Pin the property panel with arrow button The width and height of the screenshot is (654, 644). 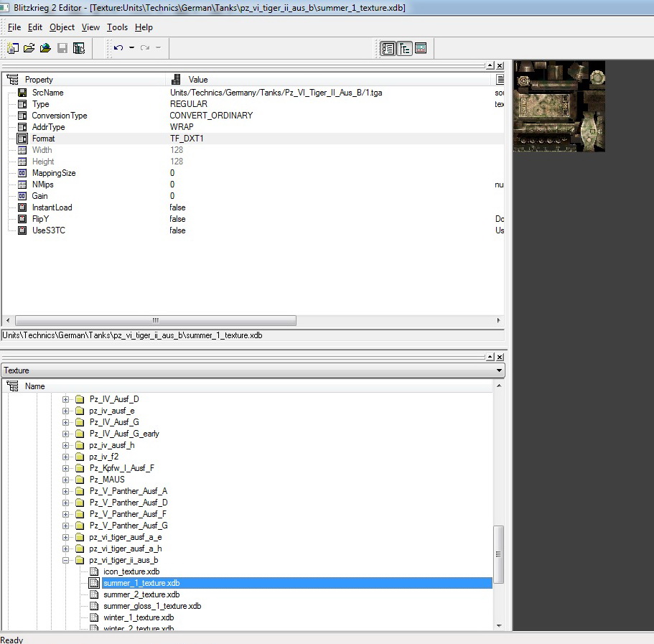point(490,65)
